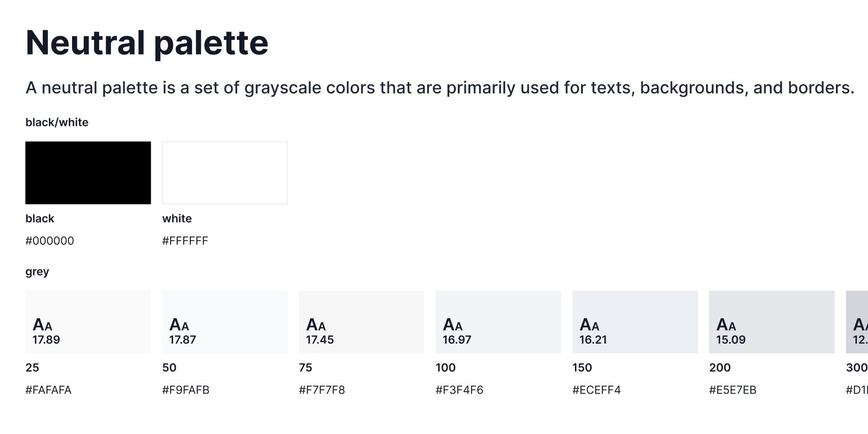Pick the grey 75 swatch
Image resolution: width=868 pixels, height=434 pixels.
(x=361, y=322)
